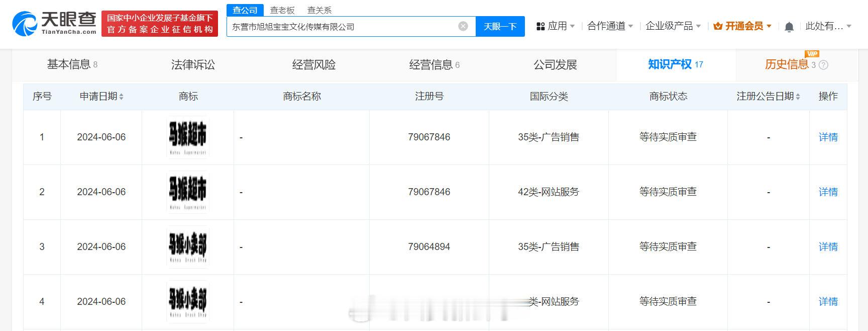The width and height of the screenshot is (868, 331).
Task: Open 详情 for trademark row 4
Action: tap(828, 301)
